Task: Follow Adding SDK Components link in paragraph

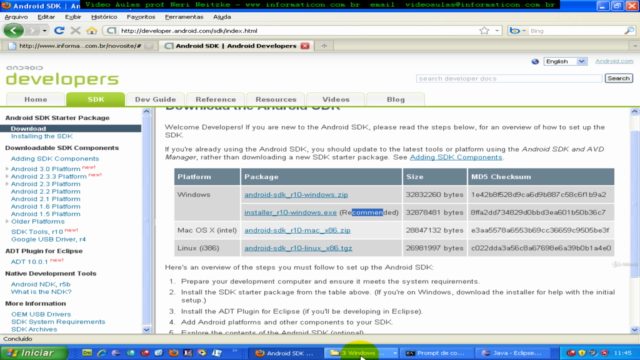Action: [x=456, y=157]
